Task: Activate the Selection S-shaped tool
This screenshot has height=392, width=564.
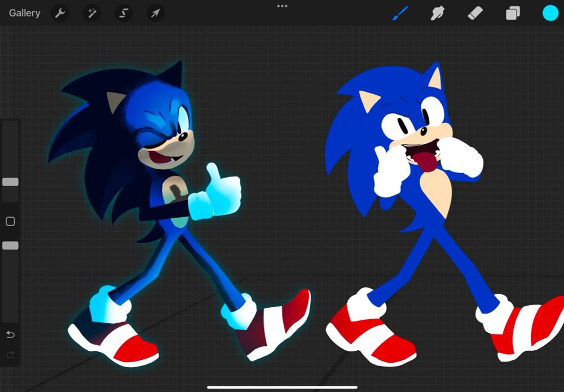Action: click(124, 14)
